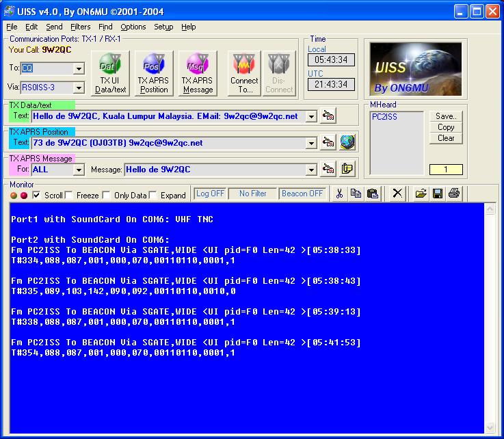Open the Filters menu
Image resolution: width=504 pixels, height=439 pixels.
80,27
